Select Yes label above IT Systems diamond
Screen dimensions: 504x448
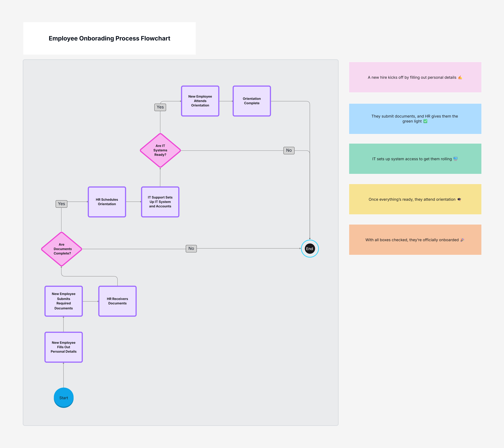(160, 107)
